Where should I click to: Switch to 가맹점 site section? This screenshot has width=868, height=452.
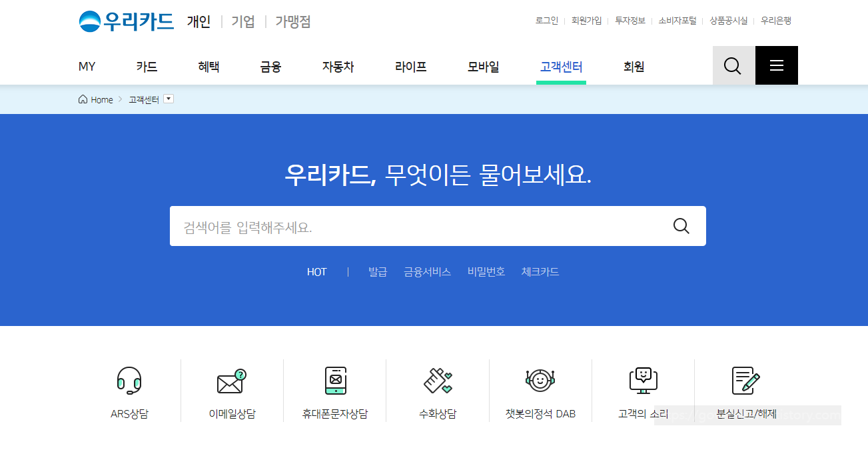(x=293, y=21)
